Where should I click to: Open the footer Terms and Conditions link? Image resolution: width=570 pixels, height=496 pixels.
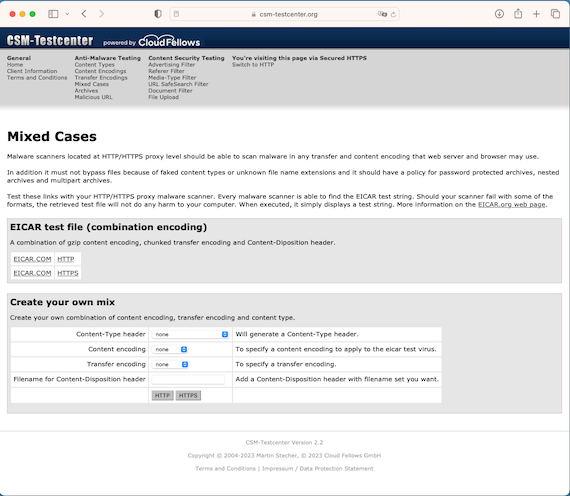[225, 469]
